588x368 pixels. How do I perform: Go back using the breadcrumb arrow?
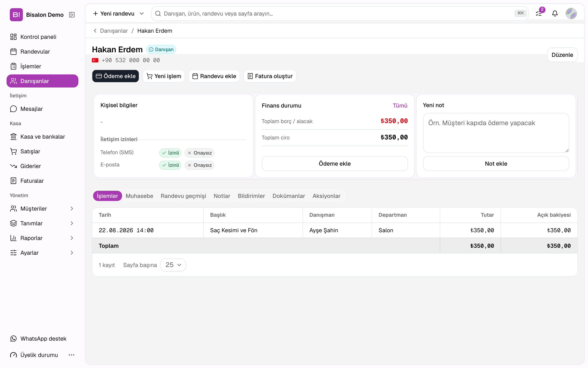click(95, 31)
